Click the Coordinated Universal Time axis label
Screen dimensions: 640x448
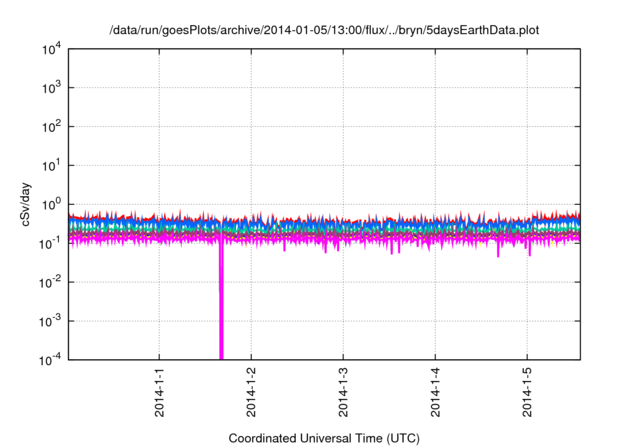(324, 438)
